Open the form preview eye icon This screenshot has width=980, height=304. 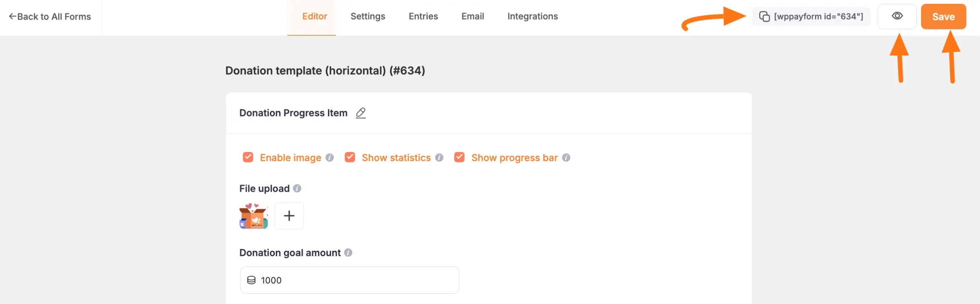pyautogui.click(x=897, y=16)
